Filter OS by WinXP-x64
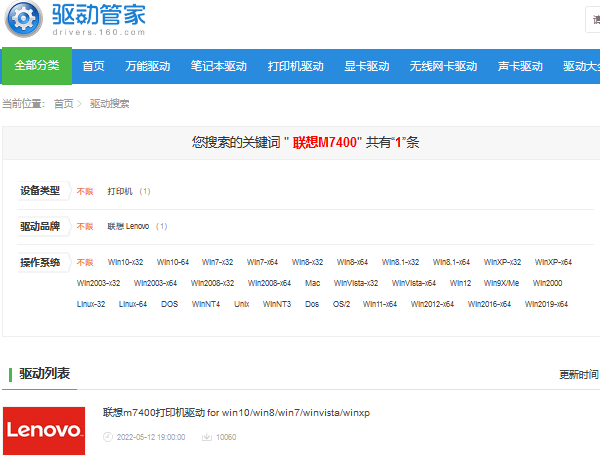This screenshot has height=460, width=600. coord(553,262)
